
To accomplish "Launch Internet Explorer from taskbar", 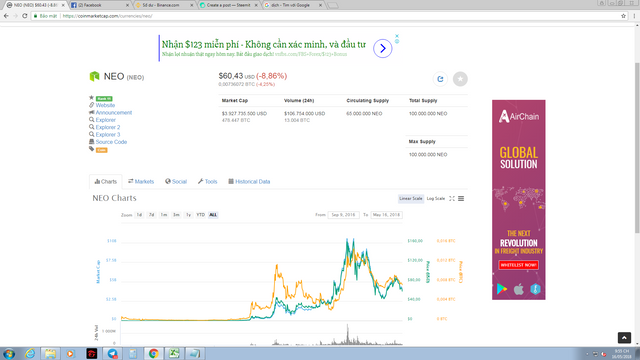I will click(x=30, y=353).
